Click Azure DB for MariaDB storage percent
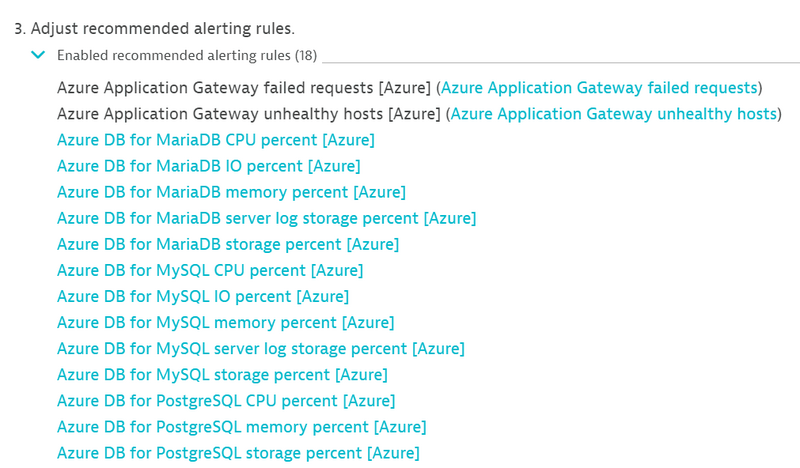The width and height of the screenshot is (800, 468). pyautogui.click(x=227, y=244)
